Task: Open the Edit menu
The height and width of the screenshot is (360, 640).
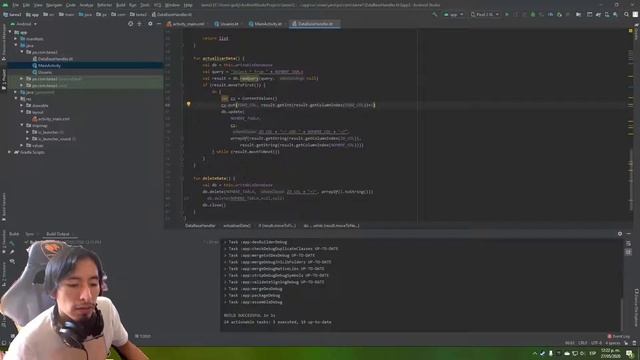Action: 26,5
